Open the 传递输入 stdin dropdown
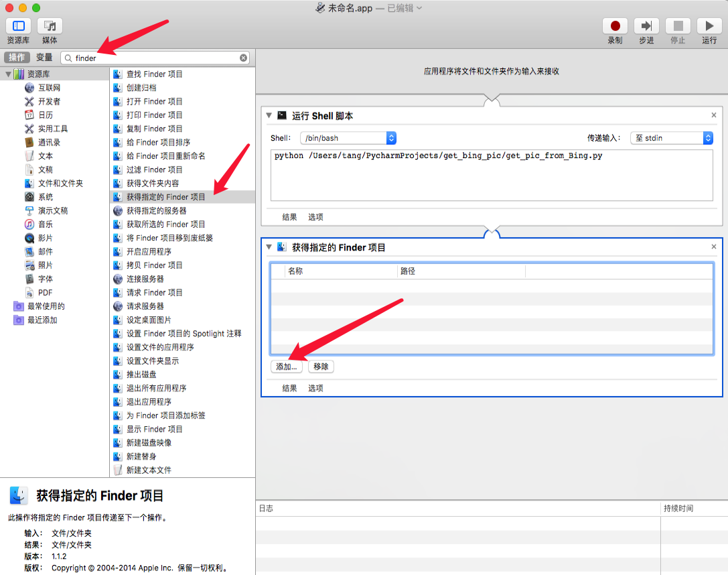The height and width of the screenshot is (575, 728). pos(671,138)
